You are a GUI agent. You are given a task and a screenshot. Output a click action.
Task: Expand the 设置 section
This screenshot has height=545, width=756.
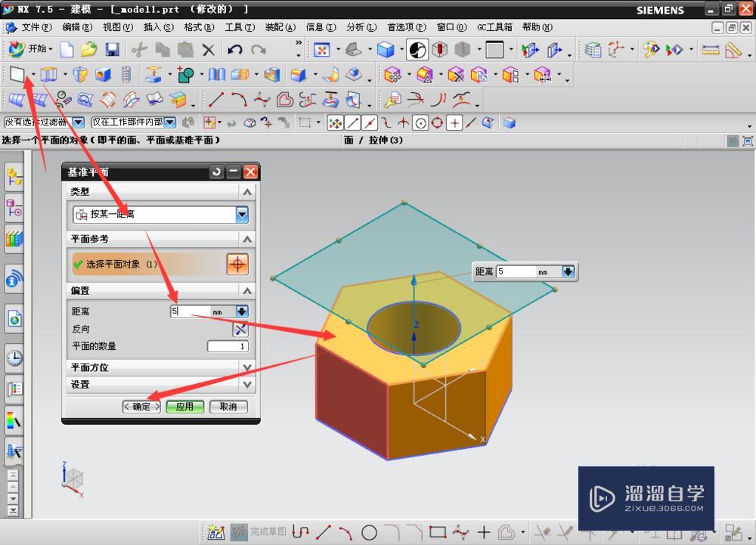tap(247, 385)
